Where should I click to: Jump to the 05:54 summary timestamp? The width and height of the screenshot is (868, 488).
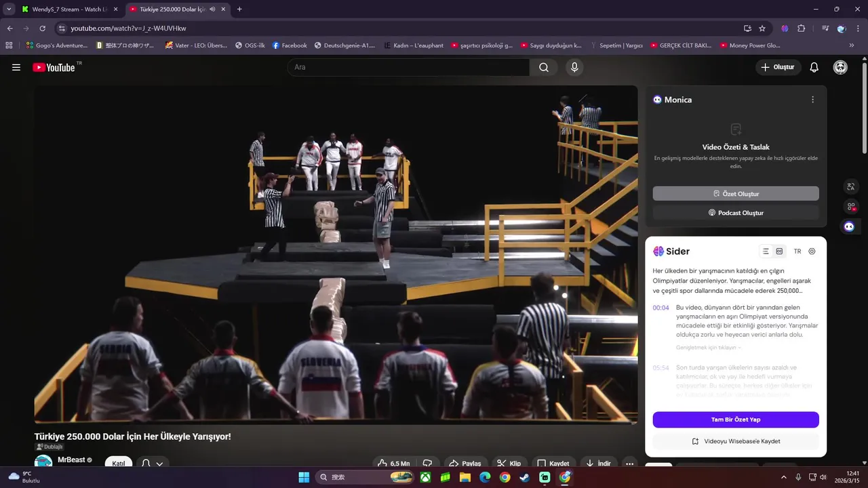(660, 368)
